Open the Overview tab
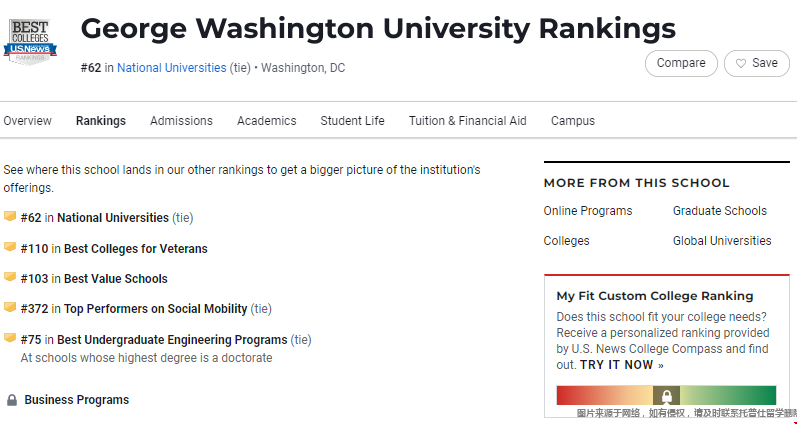 (27, 121)
